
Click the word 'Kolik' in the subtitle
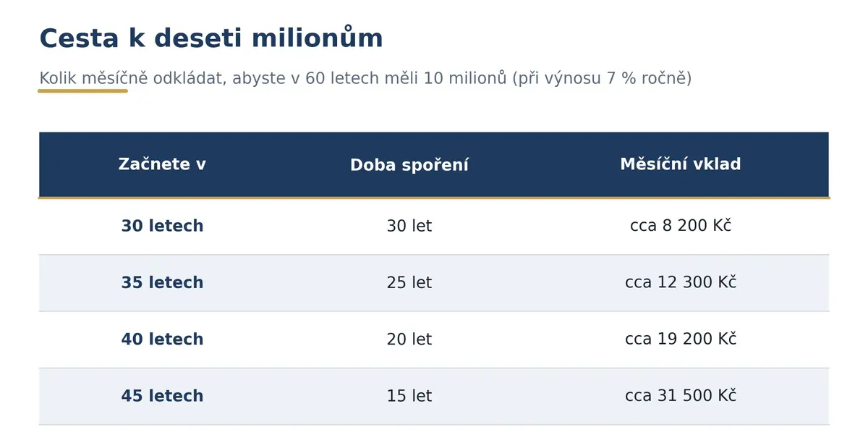[x=58, y=78]
